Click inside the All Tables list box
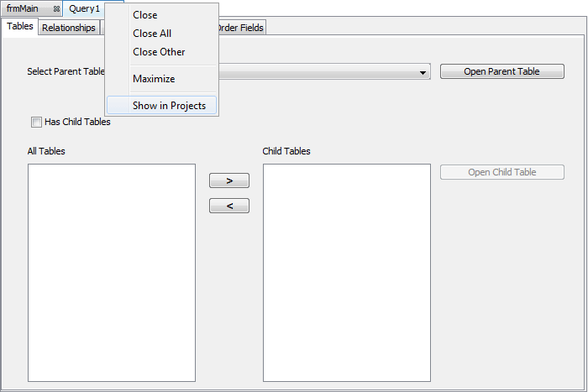This screenshot has width=588, height=392. pyautogui.click(x=111, y=272)
